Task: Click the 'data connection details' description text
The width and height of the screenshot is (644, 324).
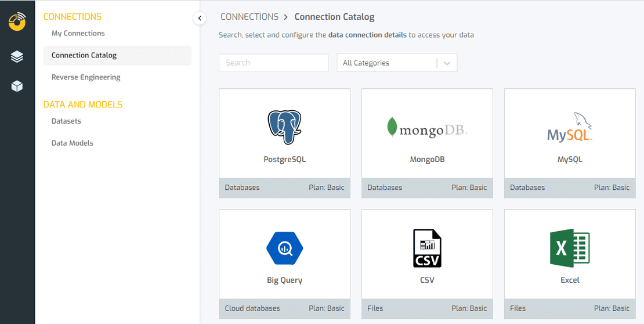Action: 367,35
